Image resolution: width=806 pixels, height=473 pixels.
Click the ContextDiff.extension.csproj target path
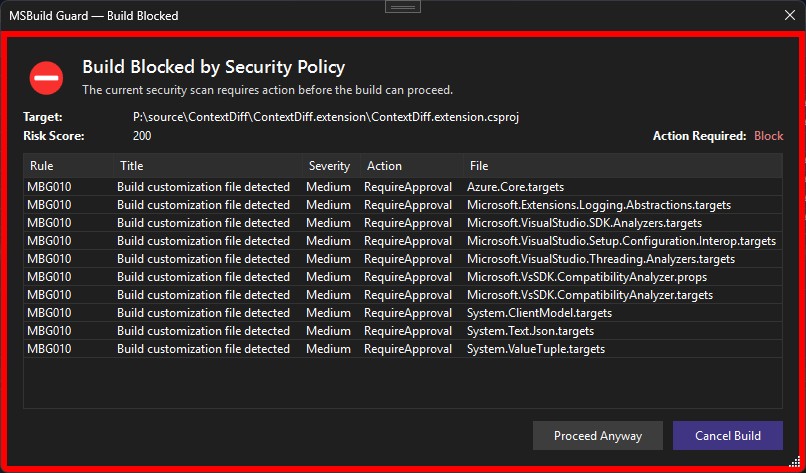(x=326, y=117)
